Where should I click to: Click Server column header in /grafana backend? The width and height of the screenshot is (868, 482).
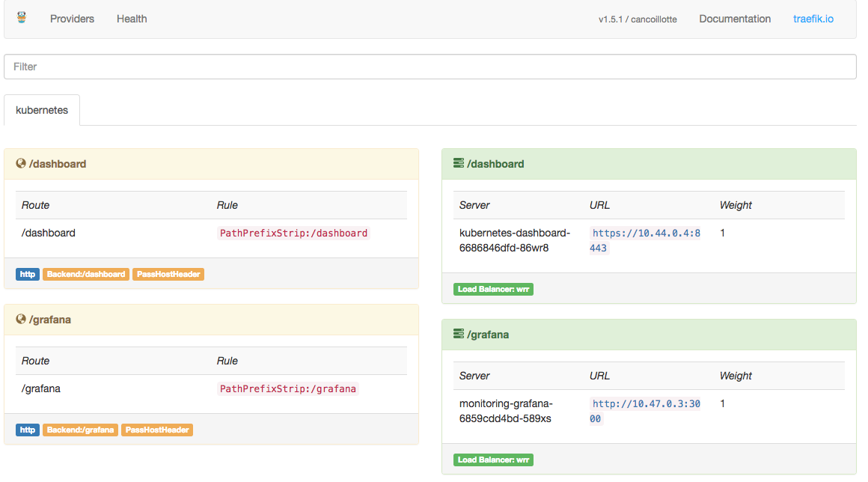(474, 375)
